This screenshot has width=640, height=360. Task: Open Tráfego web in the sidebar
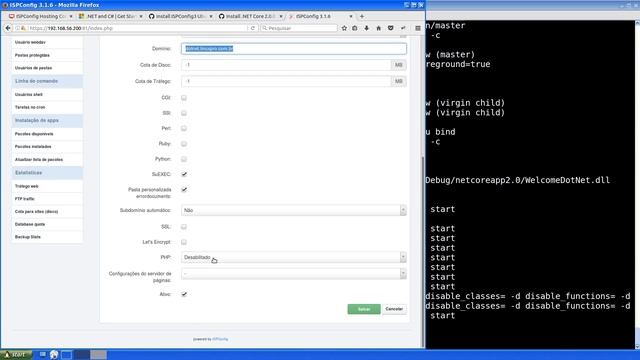47,186
